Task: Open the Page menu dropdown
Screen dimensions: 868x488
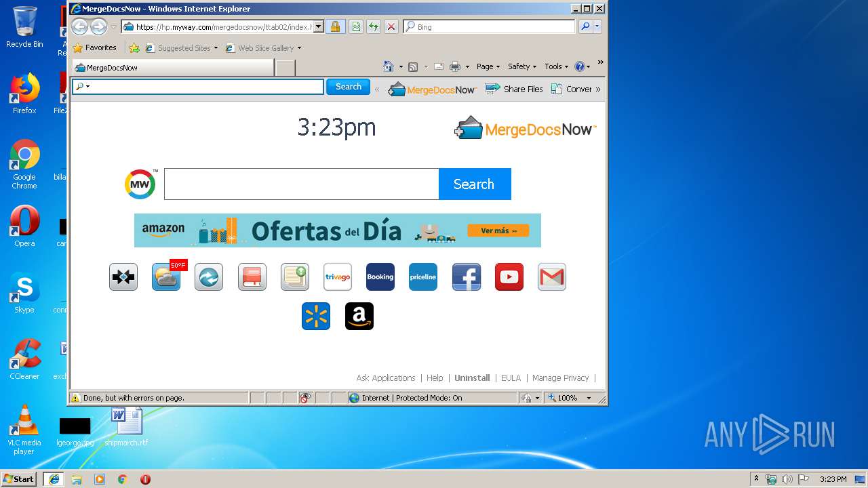Action: coord(488,66)
